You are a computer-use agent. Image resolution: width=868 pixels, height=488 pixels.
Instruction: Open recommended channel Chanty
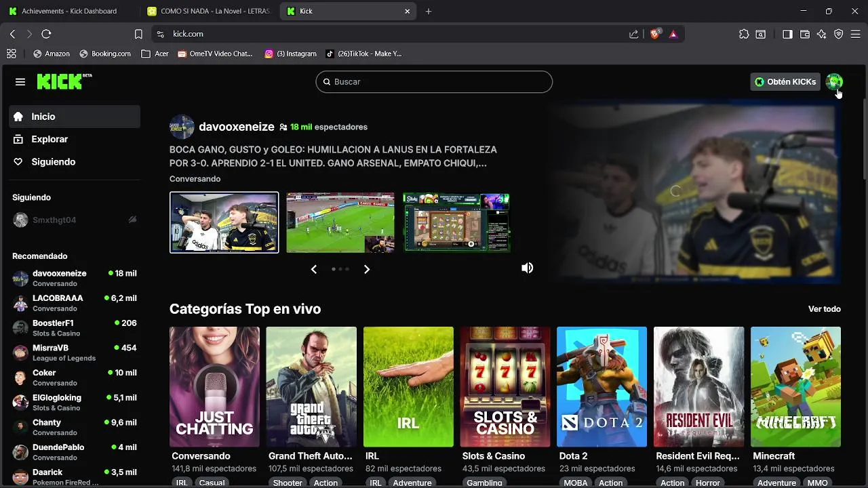point(75,427)
